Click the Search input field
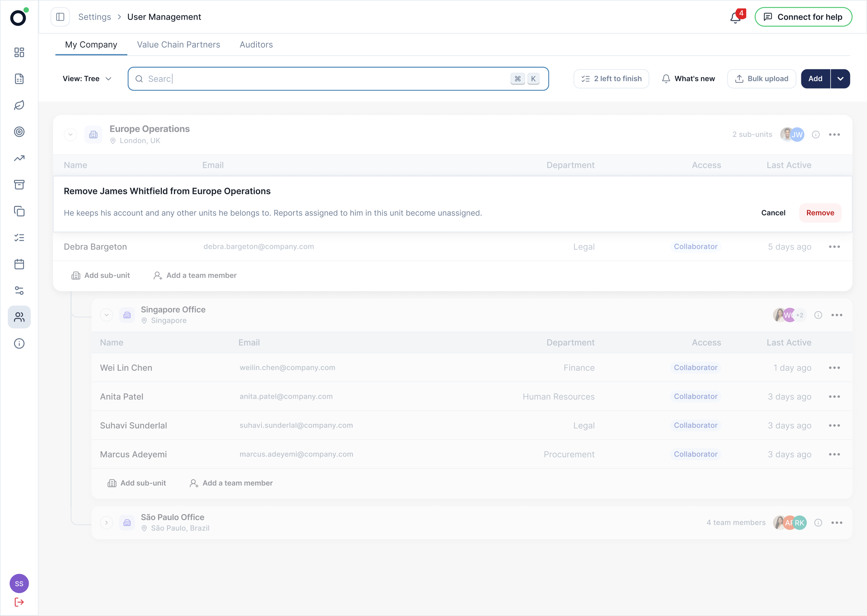The image size is (867, 616). click(338, 79)
